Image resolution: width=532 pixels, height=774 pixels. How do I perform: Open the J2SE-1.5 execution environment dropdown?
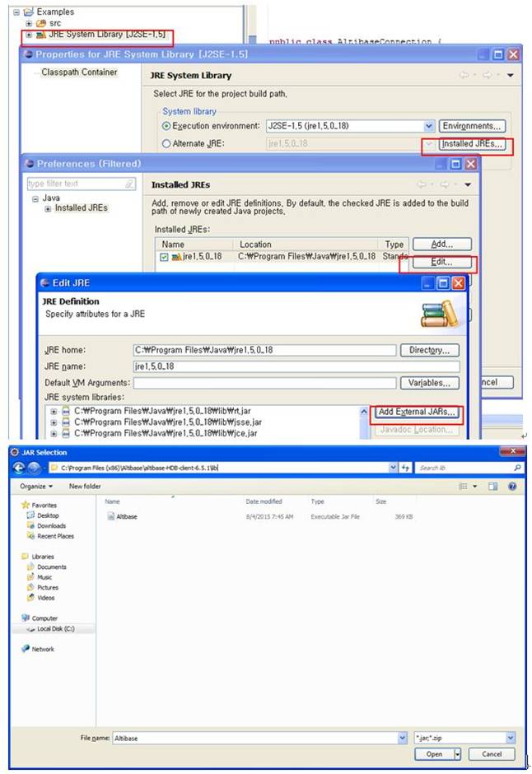428,126
